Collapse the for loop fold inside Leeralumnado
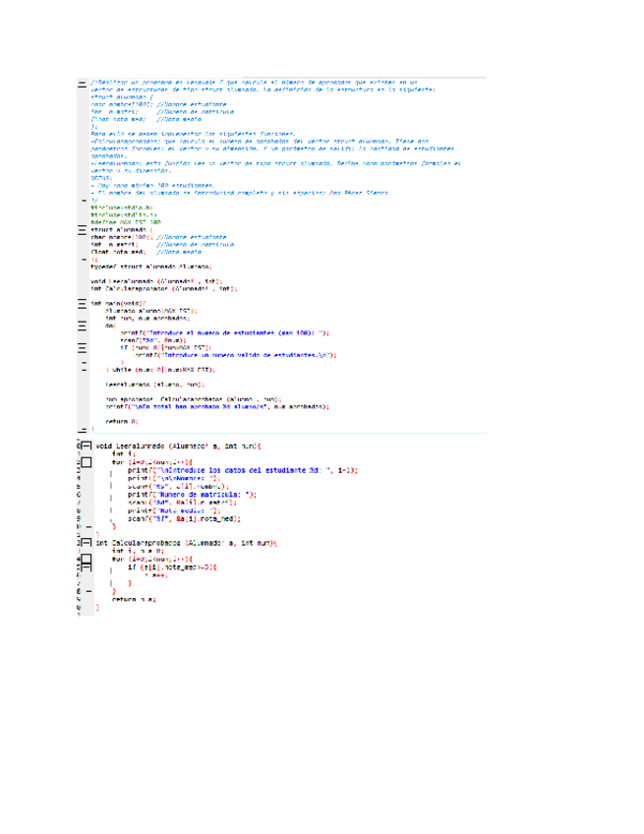 pos(87,461)
